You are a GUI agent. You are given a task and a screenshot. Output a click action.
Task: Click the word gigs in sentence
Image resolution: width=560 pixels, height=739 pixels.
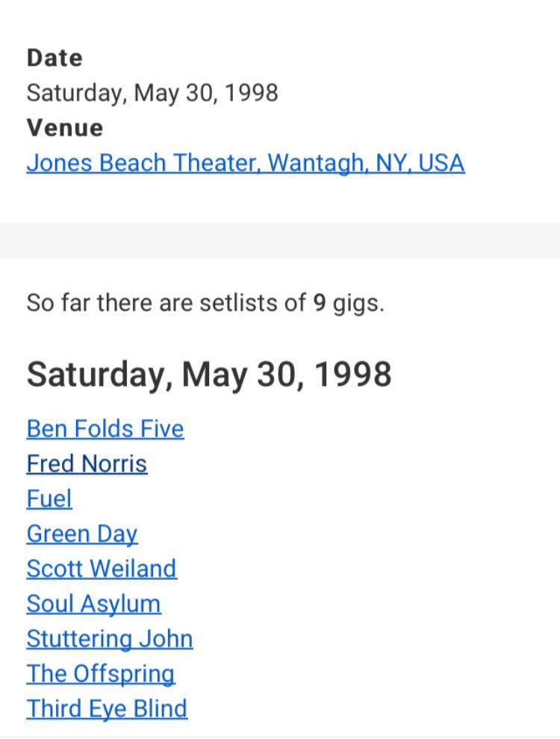(x=358, y=304)
